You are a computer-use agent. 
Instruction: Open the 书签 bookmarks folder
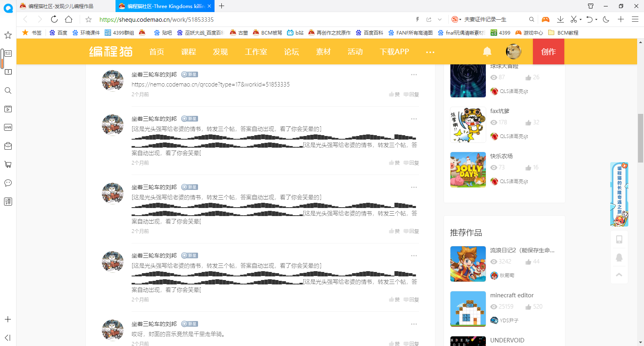(32, 33)
